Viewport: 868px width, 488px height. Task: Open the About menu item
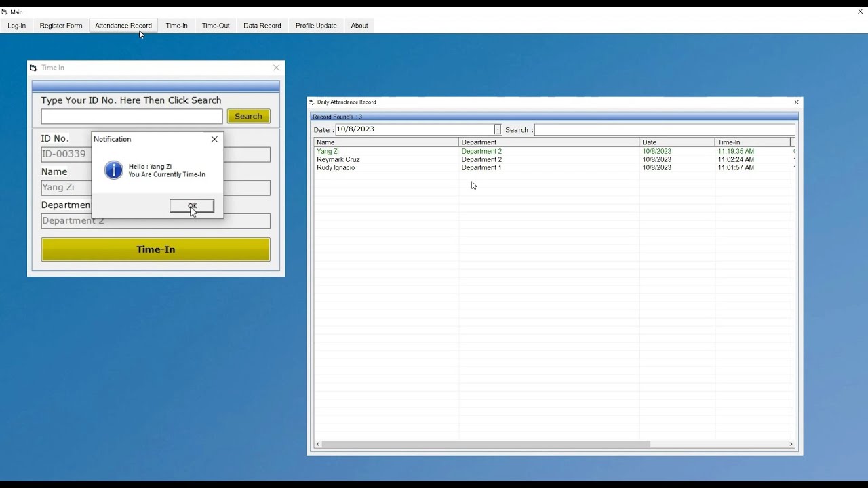point(359,26)
